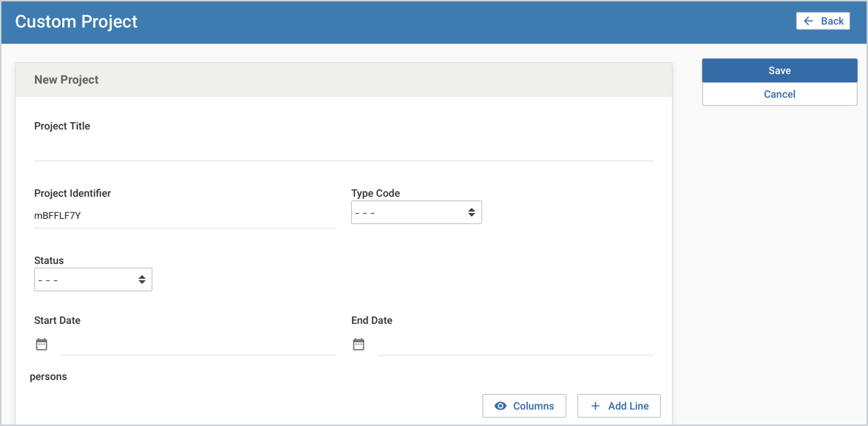
Task: Click the New Project section header
Action: point(66,79)
